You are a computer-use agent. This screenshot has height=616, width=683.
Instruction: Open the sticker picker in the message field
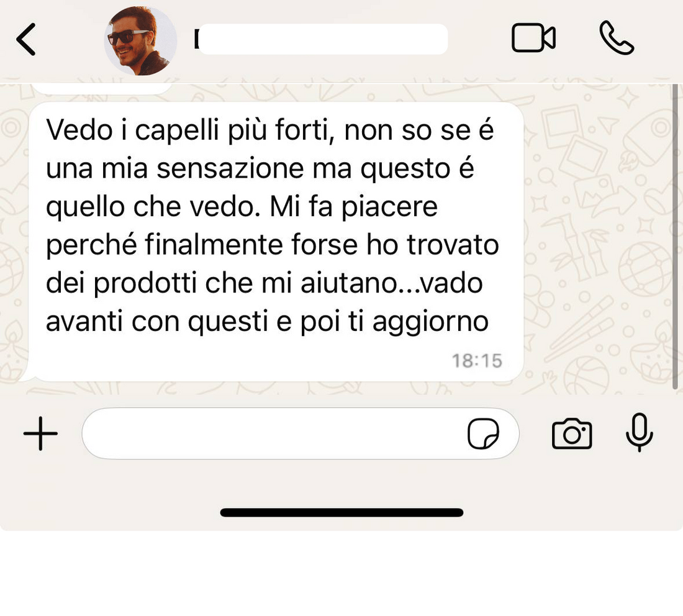tap(483, 433)
